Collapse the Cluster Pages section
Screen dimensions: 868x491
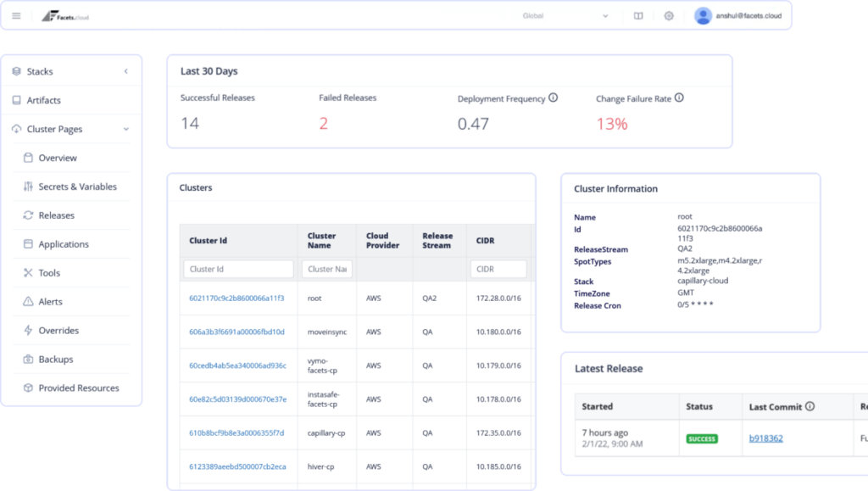(125, 129)
